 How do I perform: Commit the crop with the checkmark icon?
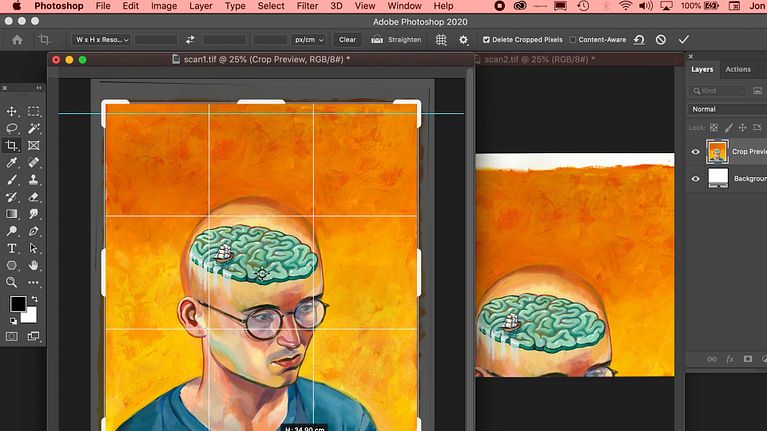684,40
